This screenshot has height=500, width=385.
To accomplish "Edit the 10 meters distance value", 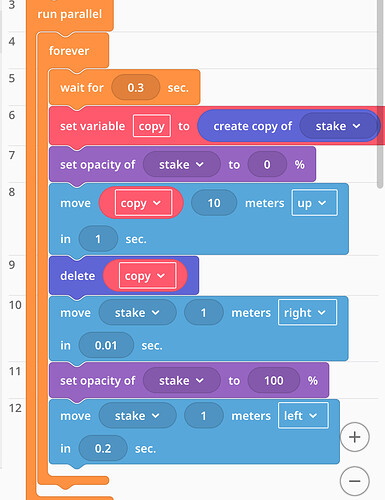I will click(214, 203).
